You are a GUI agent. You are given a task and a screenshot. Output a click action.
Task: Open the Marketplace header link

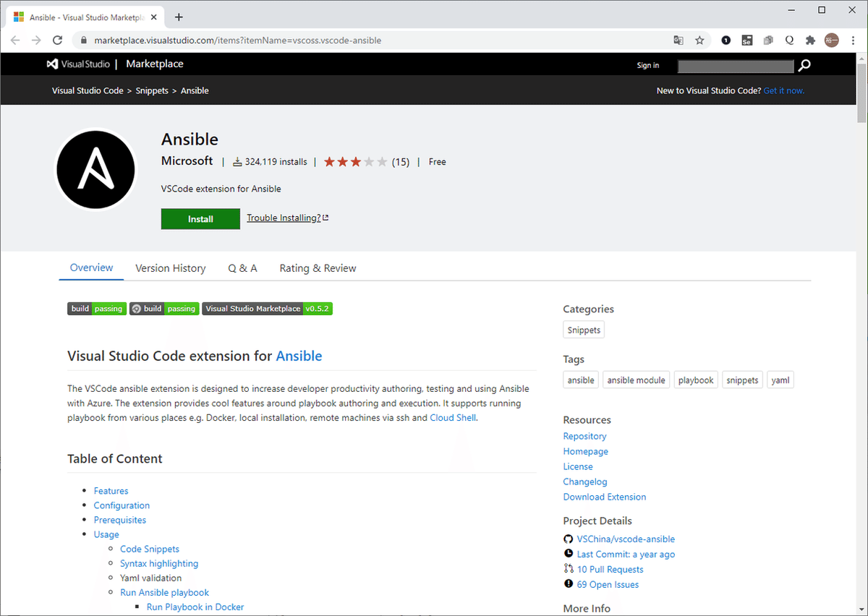pyautogui.click(x=155, y=64)
